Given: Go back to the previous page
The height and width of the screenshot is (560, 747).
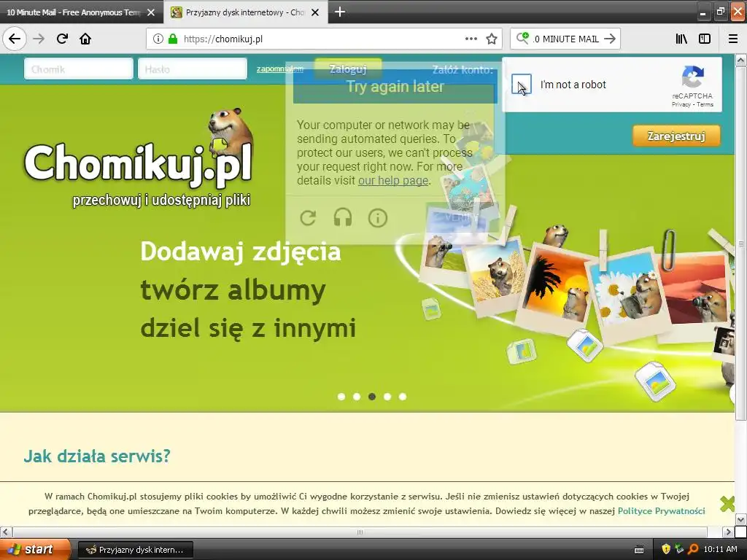Looking at the screenshot, I should (x=15, y=39).
